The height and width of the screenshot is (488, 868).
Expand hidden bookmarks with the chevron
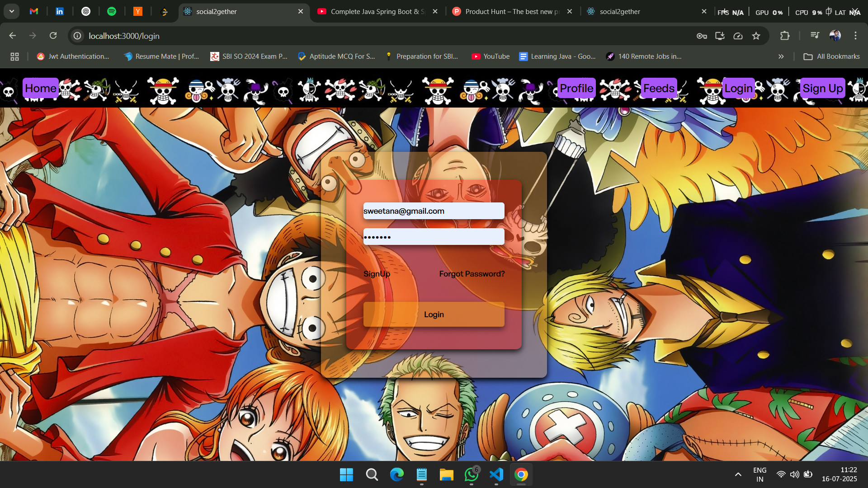(x=781, y=56)
